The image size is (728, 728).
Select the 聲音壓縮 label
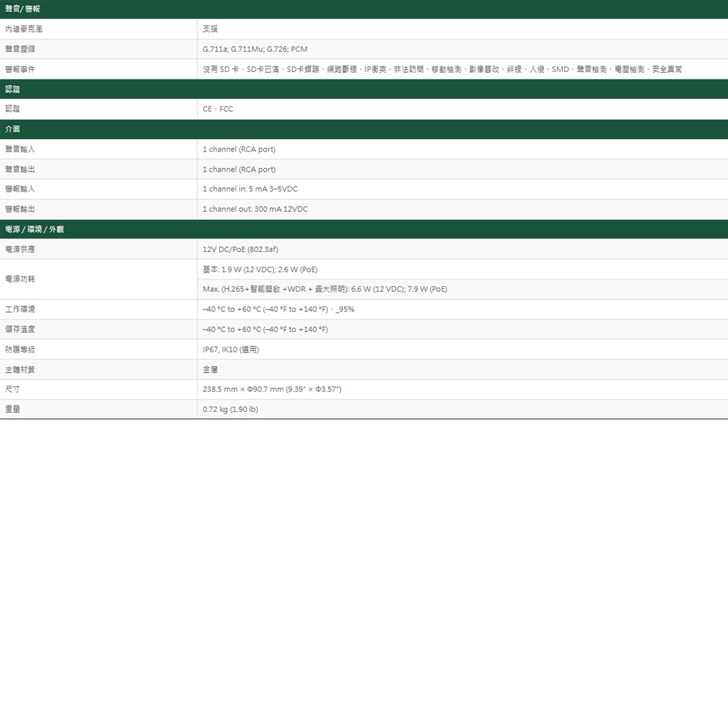20,49
